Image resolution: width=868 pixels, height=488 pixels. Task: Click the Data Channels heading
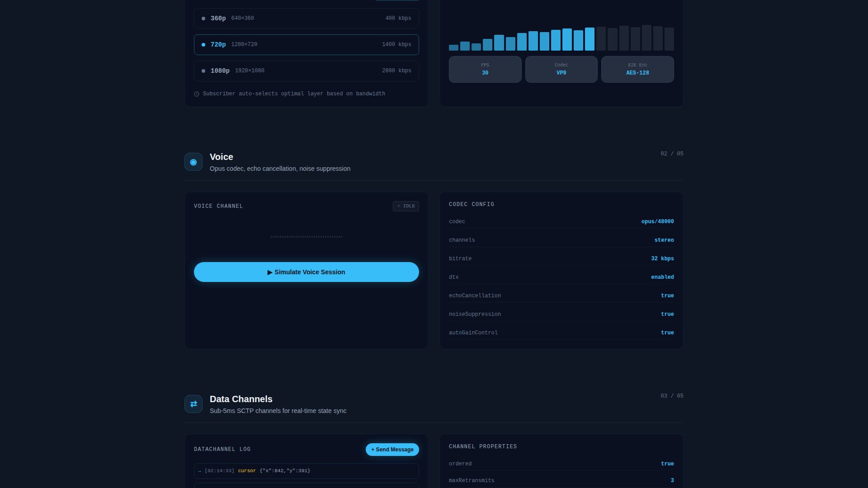pos(241,399)
